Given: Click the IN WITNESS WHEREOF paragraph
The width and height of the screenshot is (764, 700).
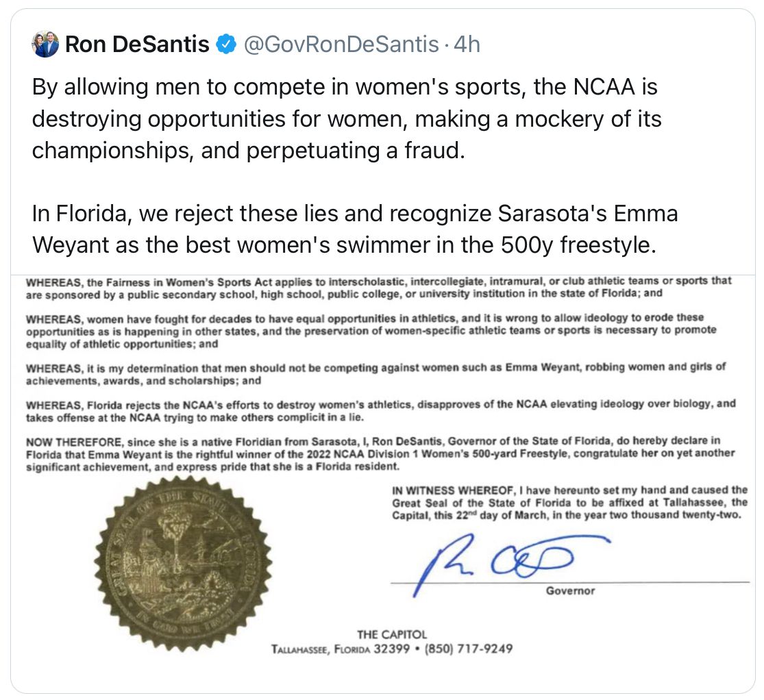Looking at the screenshot, I should 569,503.
